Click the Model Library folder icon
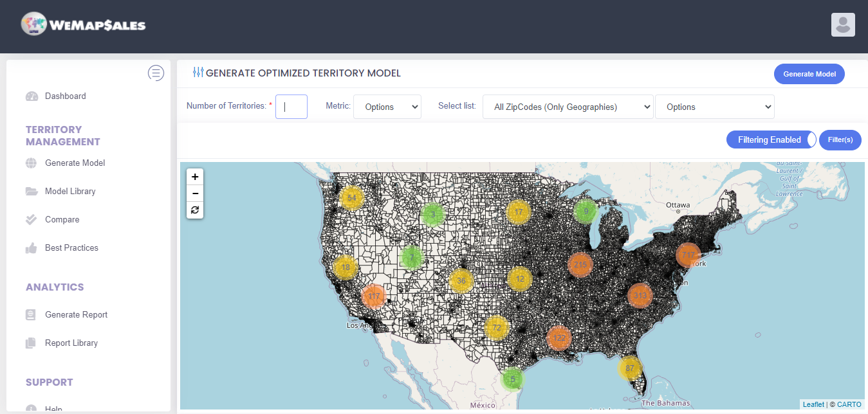Image resolution: width=868 pixels, height=414 pixels. click(32, 192)
